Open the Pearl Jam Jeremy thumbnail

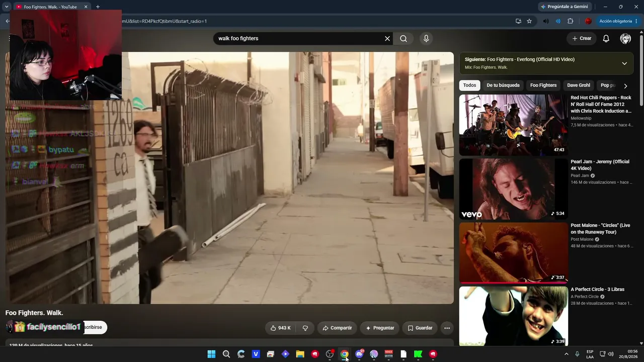click(513, 189)
